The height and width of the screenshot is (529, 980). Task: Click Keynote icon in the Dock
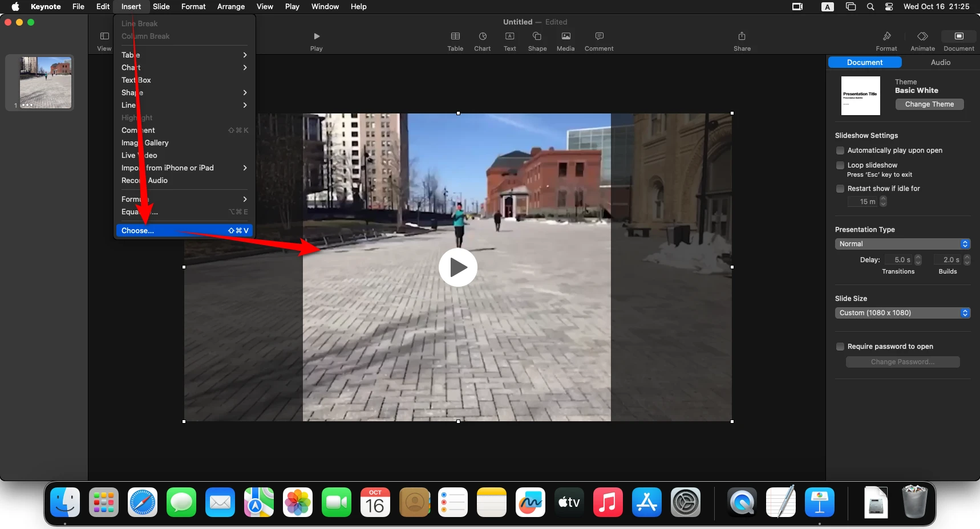(820, 503)
